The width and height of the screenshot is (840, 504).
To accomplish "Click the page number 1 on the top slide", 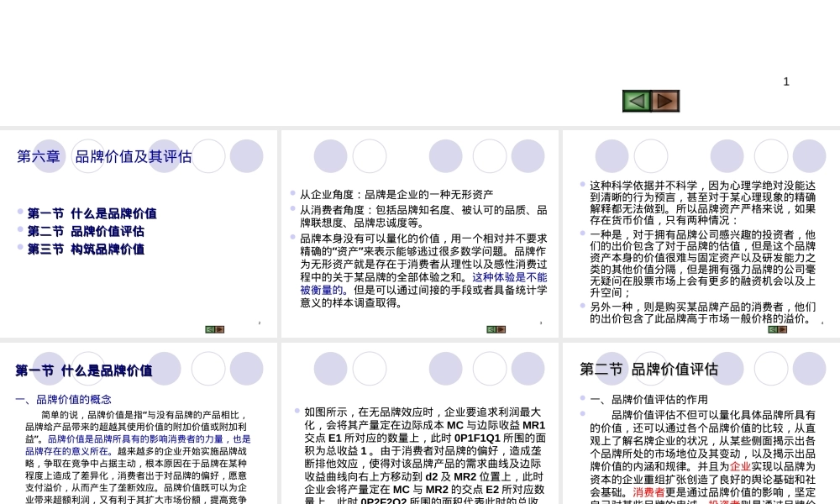I will [786, 82].
